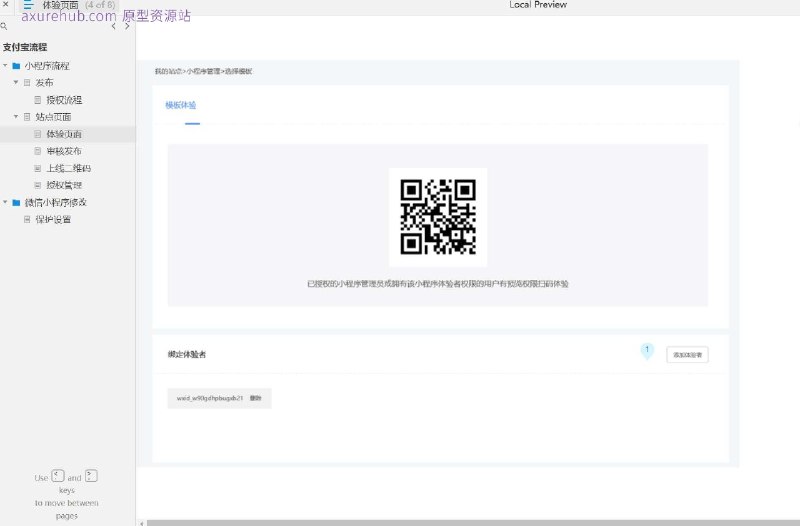Click the breadcrumb above the 模板体验 tab
This screenshot has height=526, width=800.
pos(204,71)
